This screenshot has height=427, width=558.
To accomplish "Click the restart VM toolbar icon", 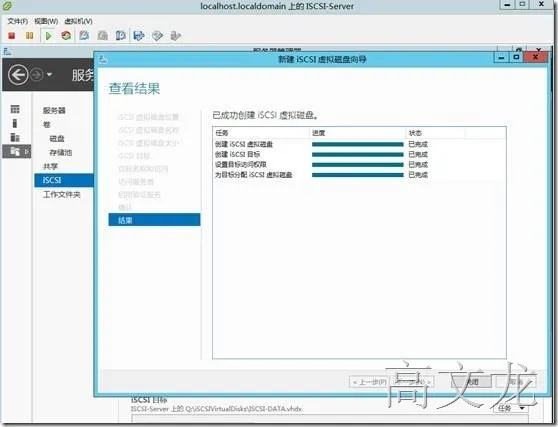I will (66, 36).
